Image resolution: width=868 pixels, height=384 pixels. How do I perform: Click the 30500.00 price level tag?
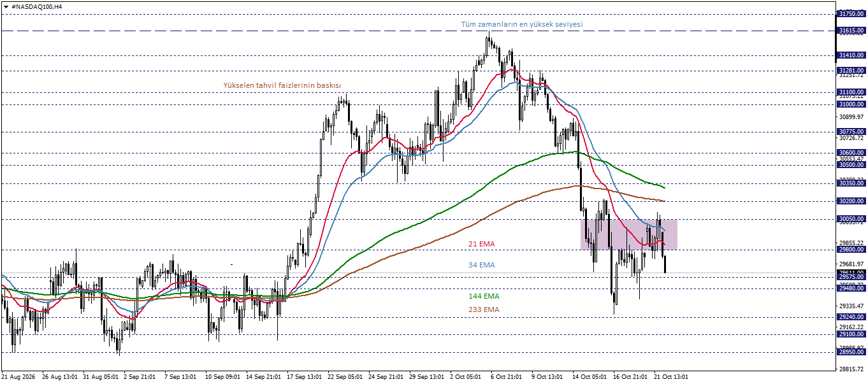click(x=851, y=165)
